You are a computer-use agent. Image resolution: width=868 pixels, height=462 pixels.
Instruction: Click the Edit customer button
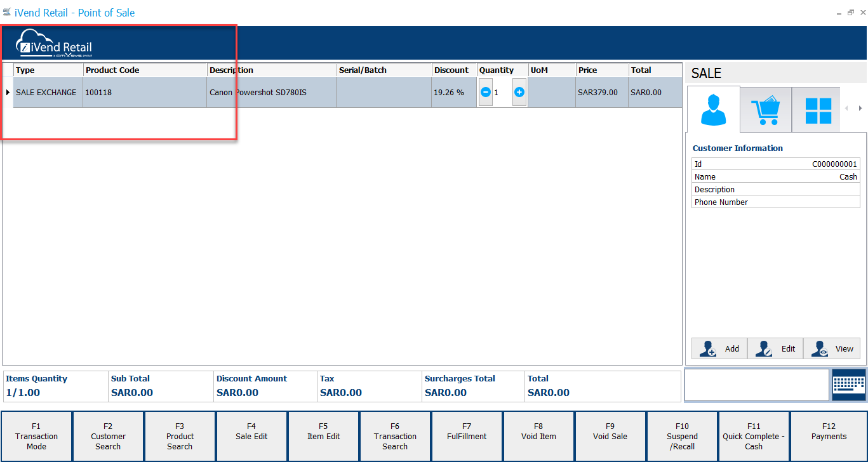pyautogui.click(x=775, y=348)
